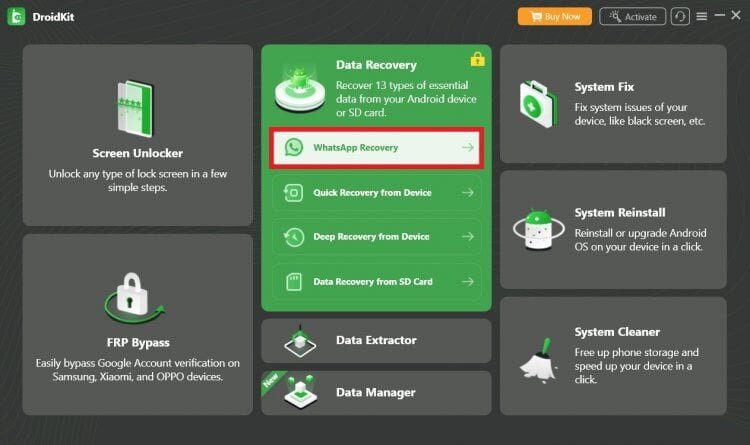Open the Screen Unlocker phone icon
Screen dimensions: 750x445
(x=136, y=108)
